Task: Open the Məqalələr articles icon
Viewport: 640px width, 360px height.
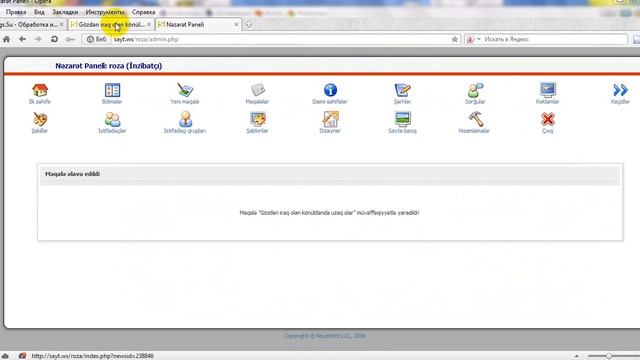Action: click(x=257, y=90)
